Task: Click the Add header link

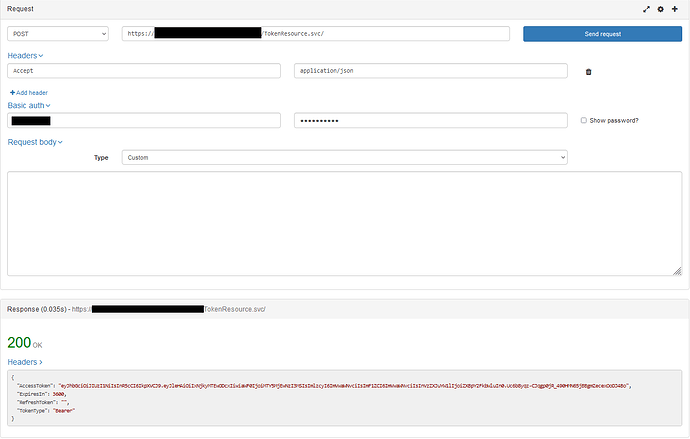Action: point(29,93)
